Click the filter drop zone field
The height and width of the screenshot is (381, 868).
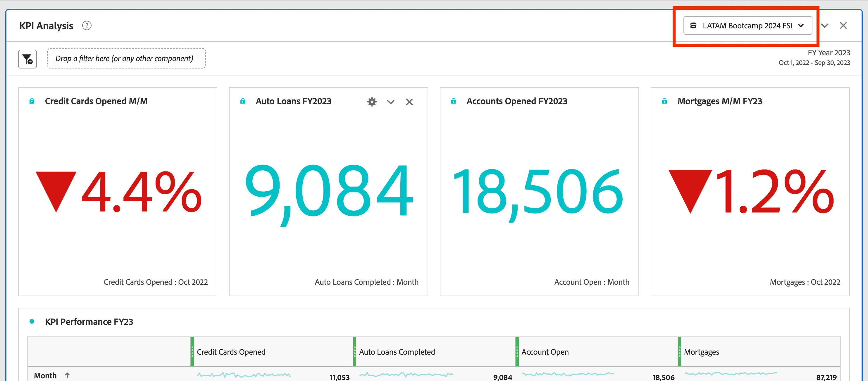126,58
